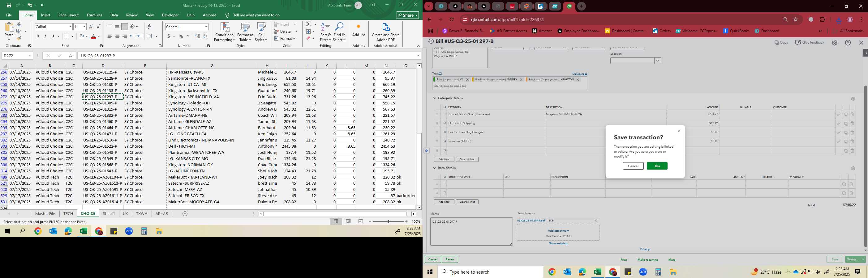Click Page Break Preview view icon
The width and height of the screenshot is (868, 278).
[x=361, y=221]
